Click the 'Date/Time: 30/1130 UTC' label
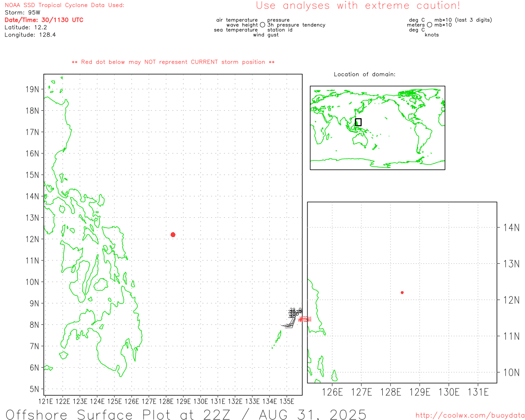This screenshot has width=525, height=420. click(44, 20)
